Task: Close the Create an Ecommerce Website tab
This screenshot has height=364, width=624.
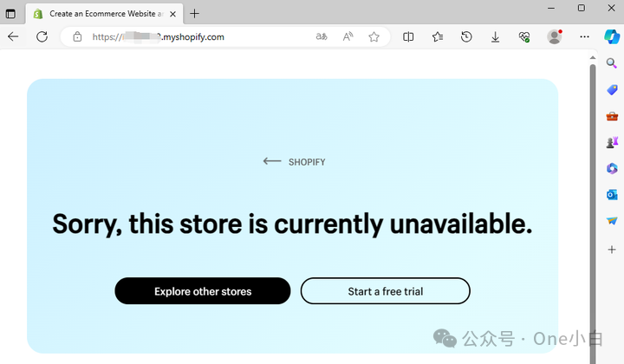Action: click(172, 14)
